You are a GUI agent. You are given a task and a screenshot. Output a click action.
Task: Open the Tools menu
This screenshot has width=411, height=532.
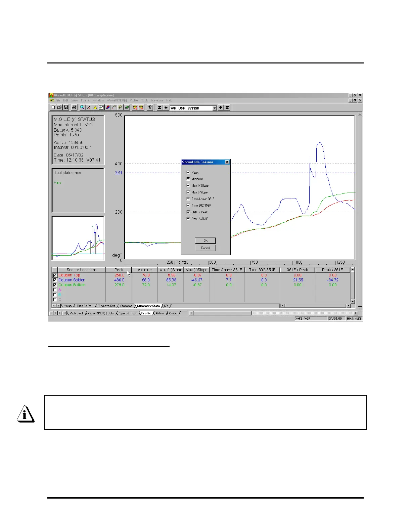coord(145,100)
